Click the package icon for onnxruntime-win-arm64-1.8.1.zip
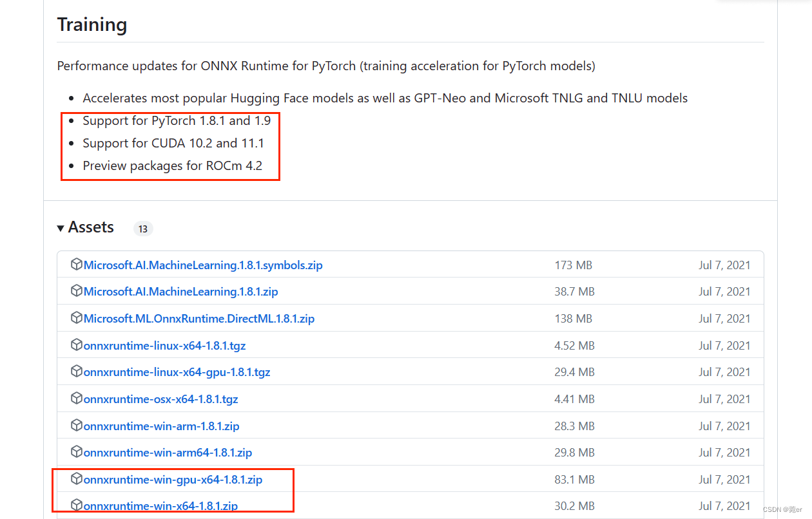 coord(77,452)
